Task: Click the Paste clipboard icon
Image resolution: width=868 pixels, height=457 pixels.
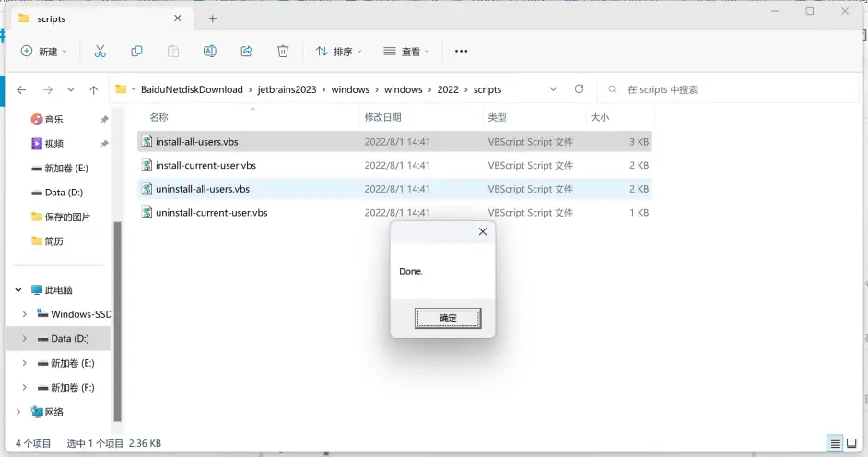Action: (173, 52)
